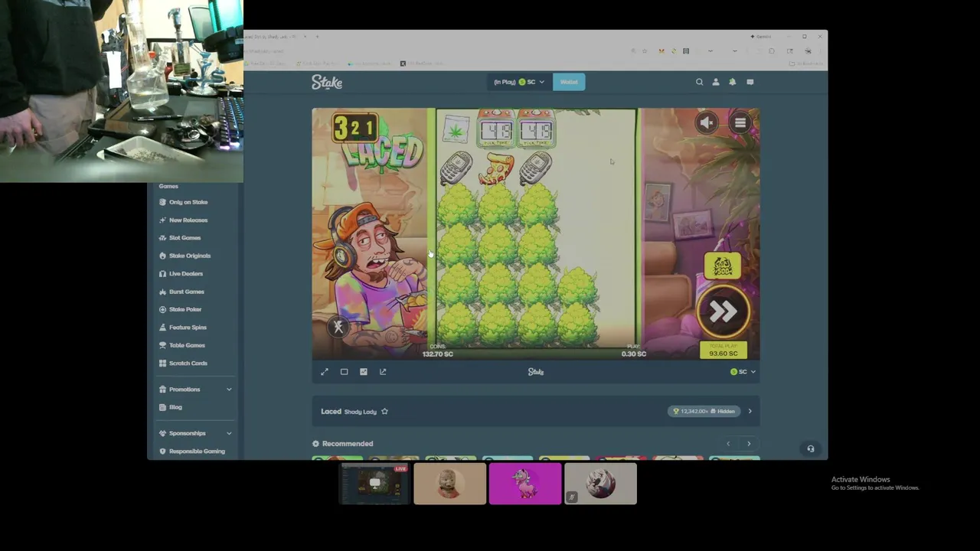The height and width of the screenshot is (551, 980).
Task: Select Stake Originals
Action: point(189,256)
